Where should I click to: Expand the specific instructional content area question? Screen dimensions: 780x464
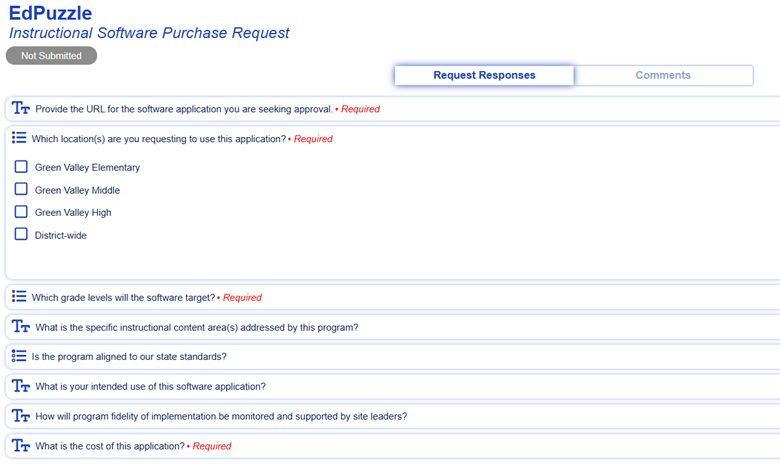tap(393, 327)
